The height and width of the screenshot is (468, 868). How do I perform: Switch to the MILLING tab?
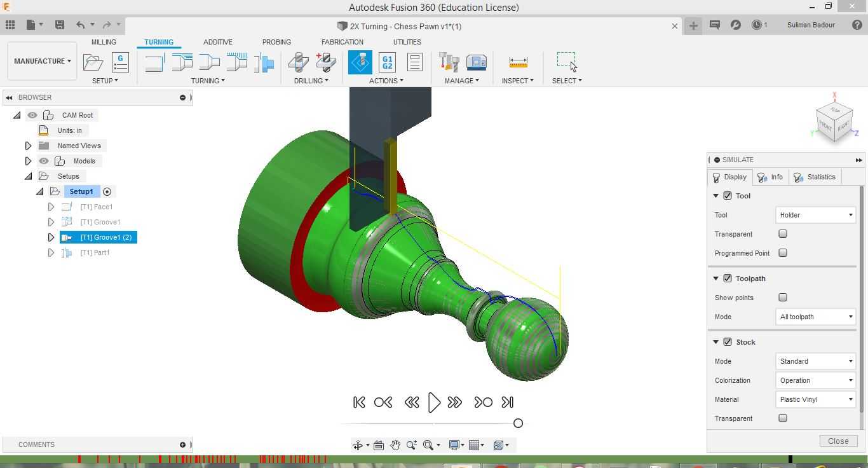point(104,42)
